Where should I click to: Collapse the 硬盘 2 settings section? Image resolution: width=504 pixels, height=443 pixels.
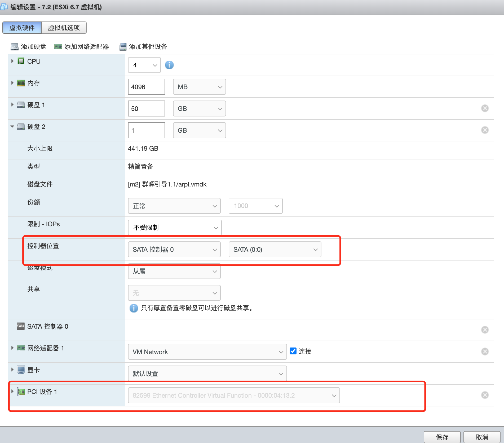pyautogui.click(x=12, y=127)
